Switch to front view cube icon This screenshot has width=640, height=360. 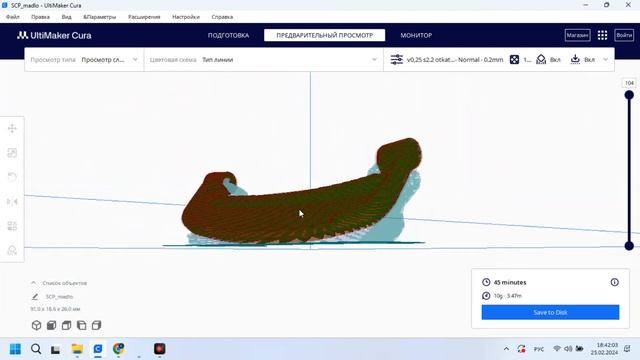(x=51, y=325)
